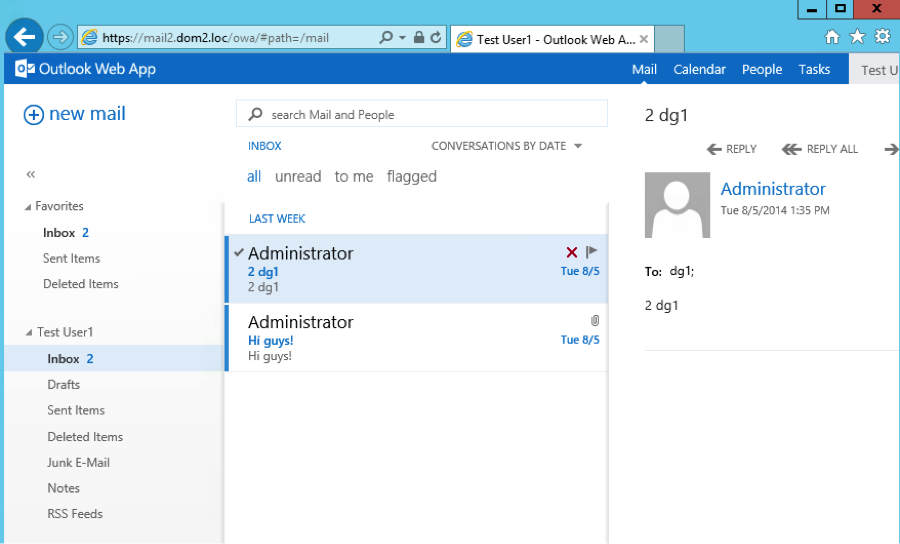Collapse the Favorites folder group

28,207
